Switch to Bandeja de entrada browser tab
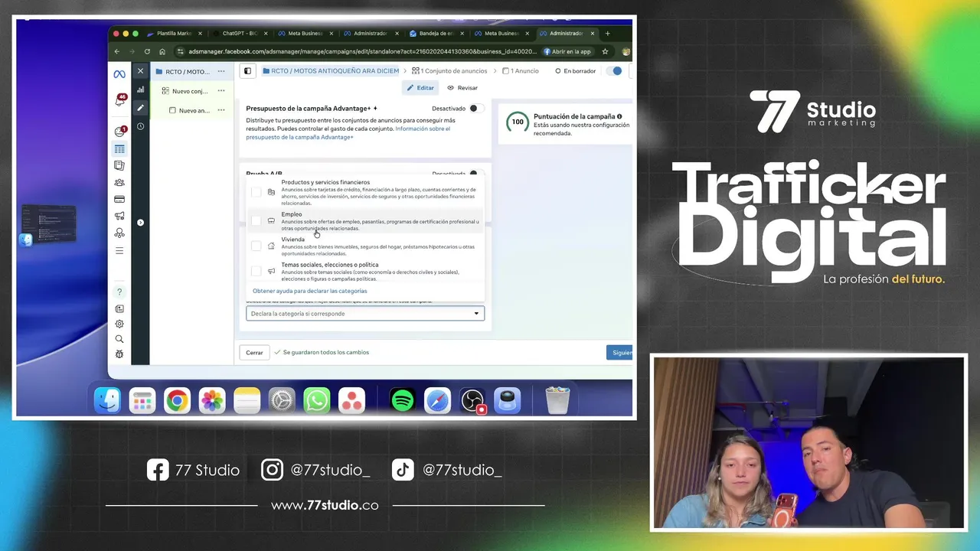Screen dimensions: 980x551 [435, 34]
